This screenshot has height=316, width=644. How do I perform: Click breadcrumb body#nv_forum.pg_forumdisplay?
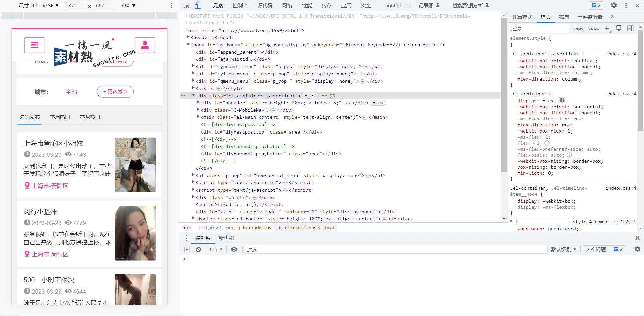pyautogui.click(x=235, y=228)
